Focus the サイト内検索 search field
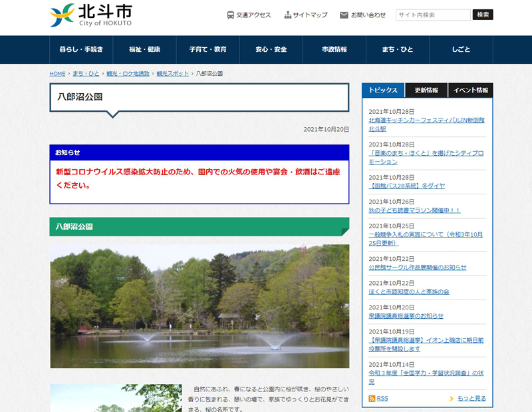Viewport: 532px width, 412px height. (433, 15)
